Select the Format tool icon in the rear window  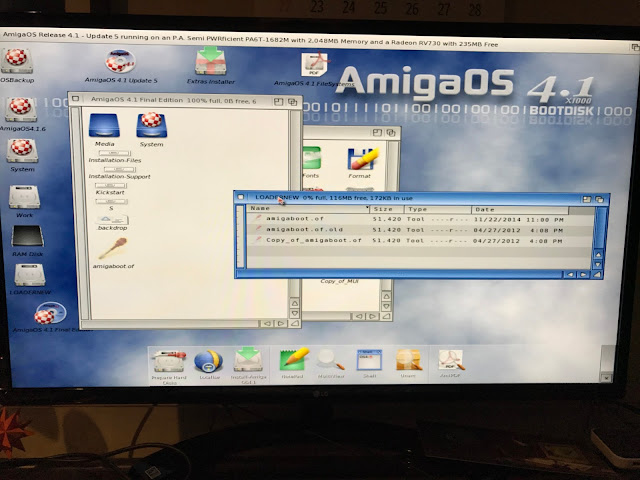pyautogui.click(x=362, y=159)
